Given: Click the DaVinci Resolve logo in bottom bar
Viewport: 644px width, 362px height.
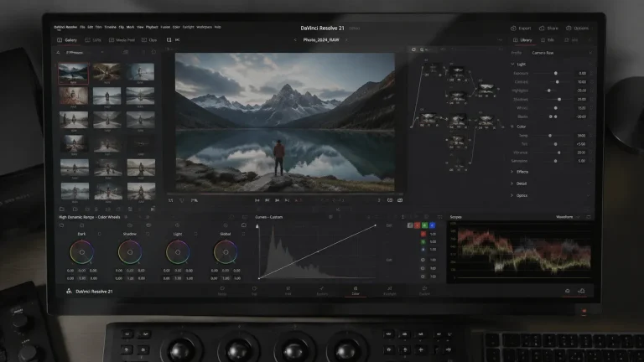Looking at the screenshot, I should (69, 291).
